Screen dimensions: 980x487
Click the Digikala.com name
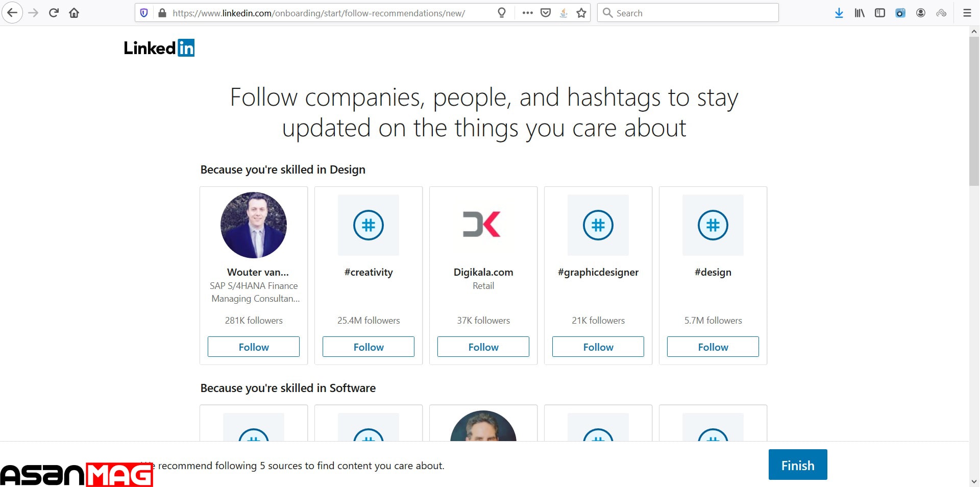tap(483, 273)
